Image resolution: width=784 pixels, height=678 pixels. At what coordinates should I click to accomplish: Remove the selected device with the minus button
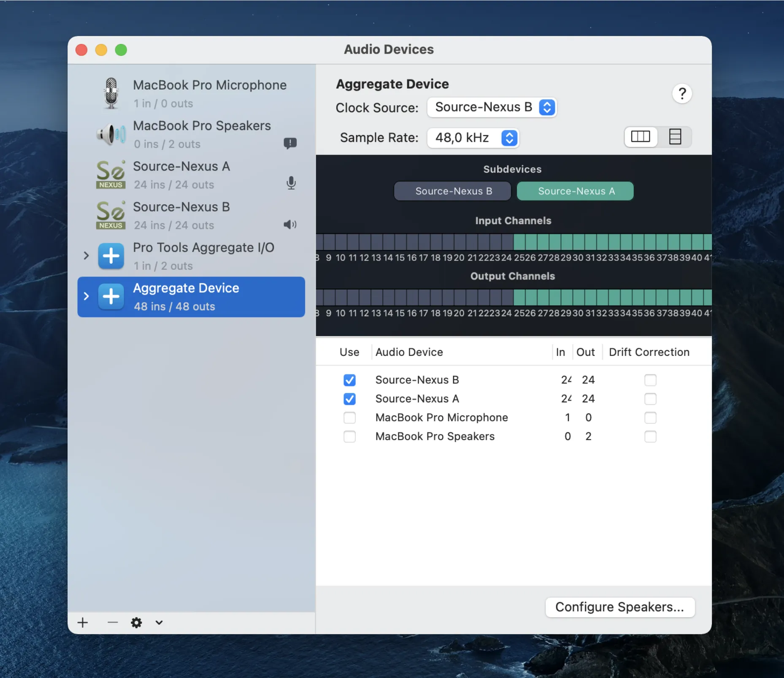(x=113, y=622)
